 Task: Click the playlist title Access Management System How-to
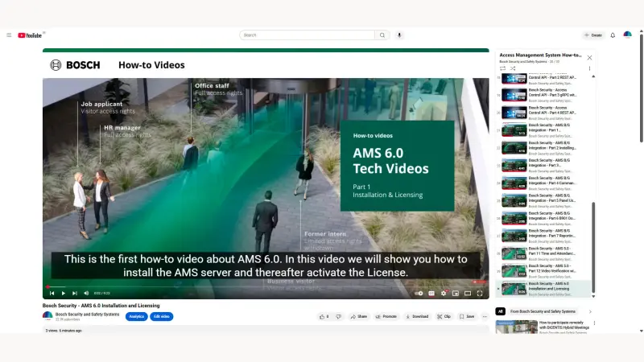coord(540,55)
